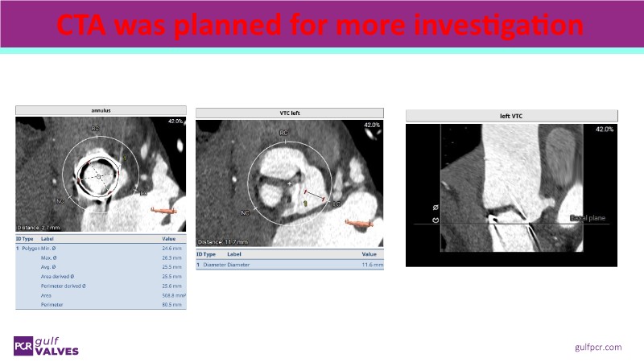
Task: Click the rotation icon beside the basal plane line
Action: pos(436,220)
